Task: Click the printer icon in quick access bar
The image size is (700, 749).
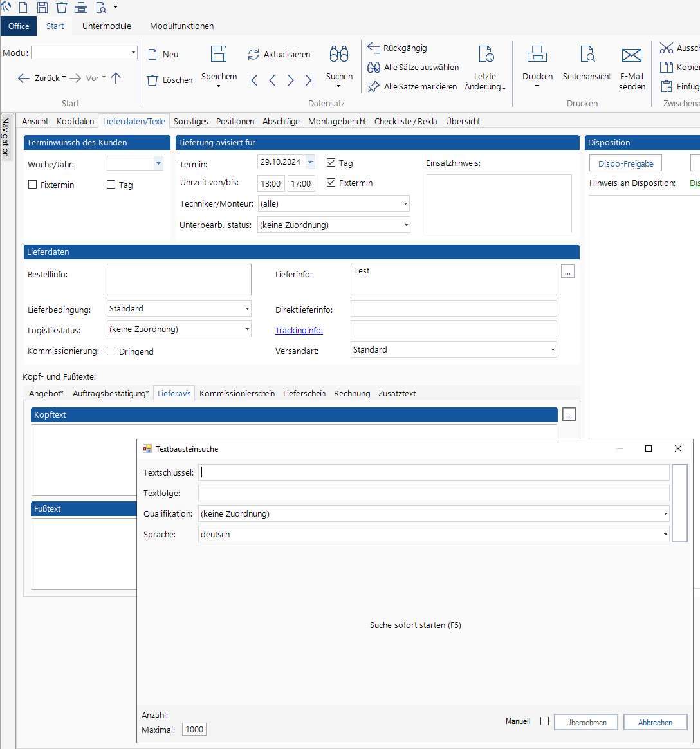Action: coord(81,7)
